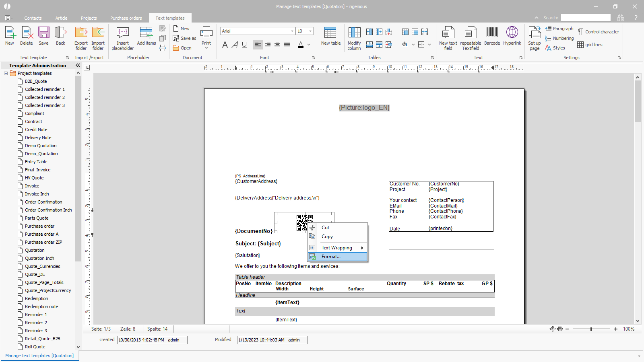Click the zoom slider handle

(591, 329)
